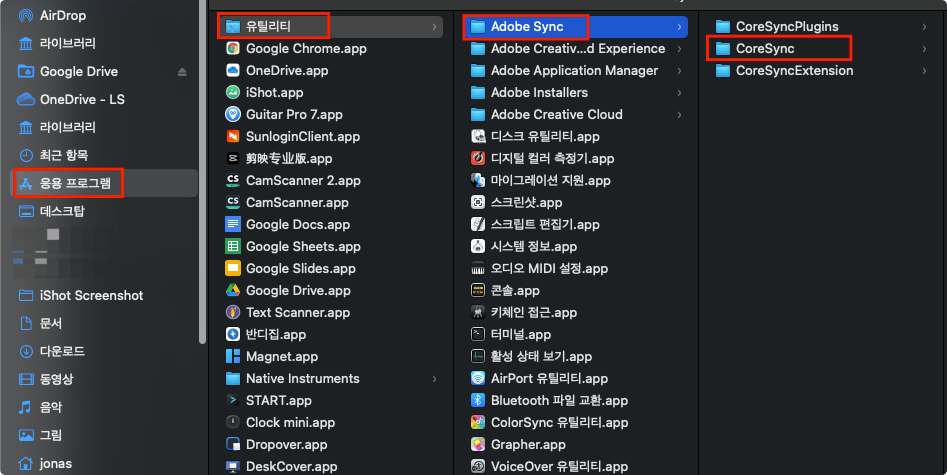Click the Google Sheets app icon

click(x=233, y=246)
